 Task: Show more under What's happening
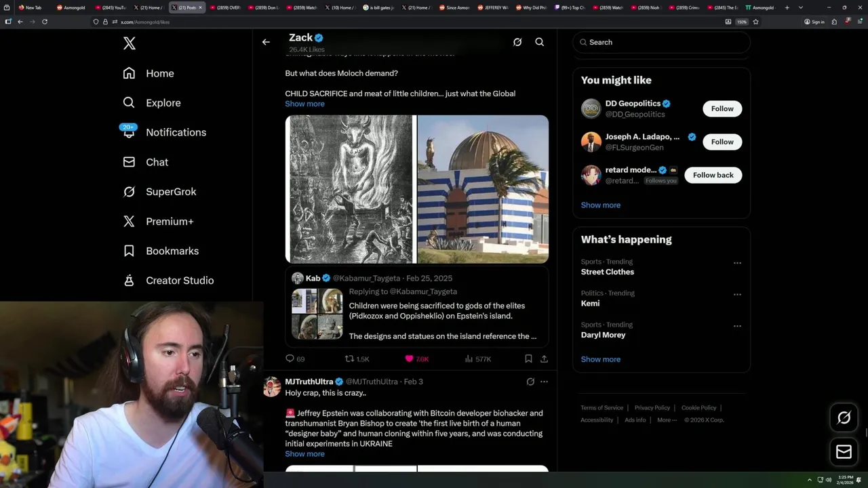coord(600,359)
